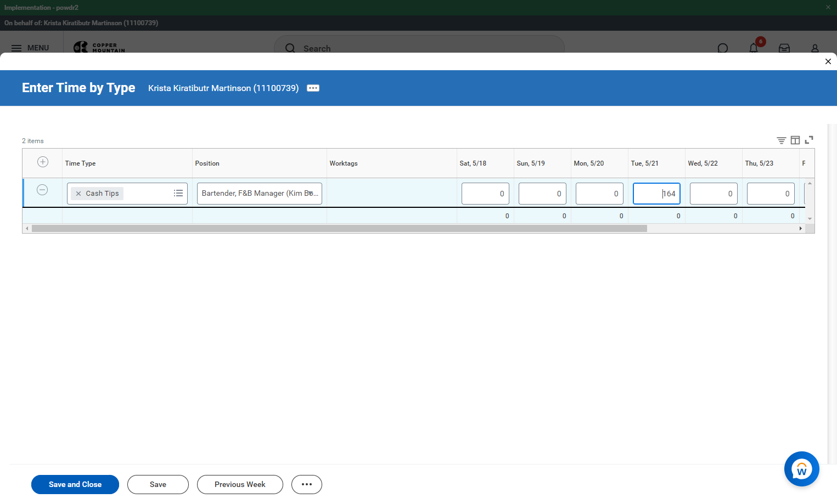This screenshot has height=504, width=837.
Task: Click the worker name in blue header
Action: (223, 88)
